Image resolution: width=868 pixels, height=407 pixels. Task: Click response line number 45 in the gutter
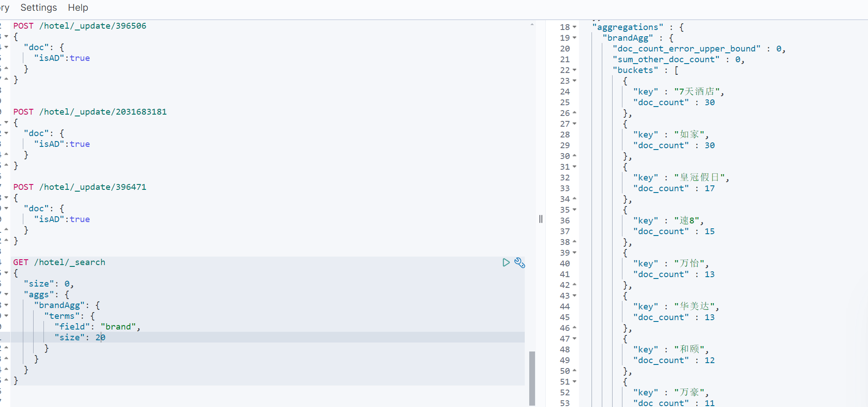coord(565,317)
